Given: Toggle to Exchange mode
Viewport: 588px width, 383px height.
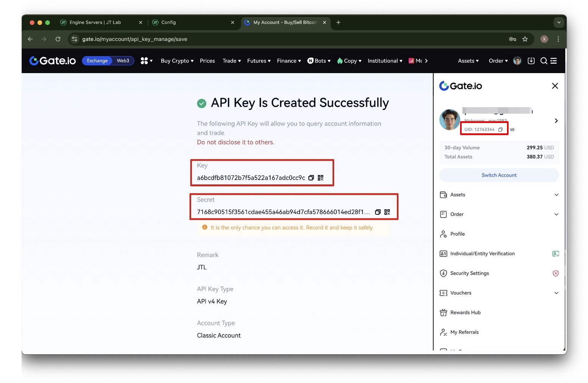Looking at the screenshot, I should click(x=97, y=61).
